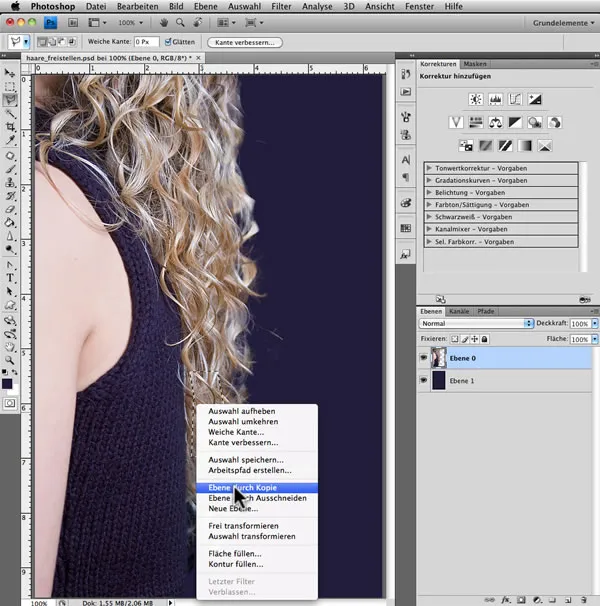Image resolution: width=600 pixels, height=606 pixels.
Task: Toggle visibility of Ebene 1 layer
Action: (425, 381)
